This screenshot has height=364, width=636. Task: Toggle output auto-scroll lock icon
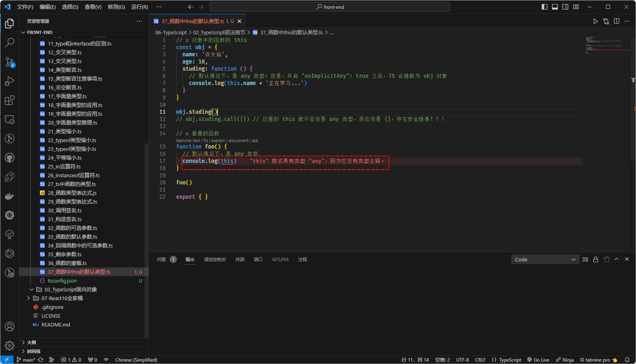click(596, 259)
